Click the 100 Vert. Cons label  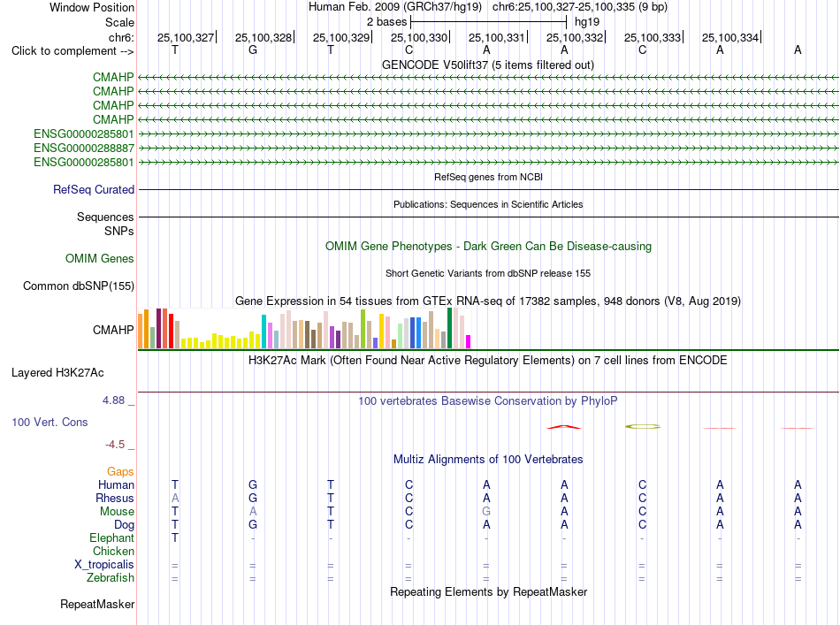pos(50,422)
